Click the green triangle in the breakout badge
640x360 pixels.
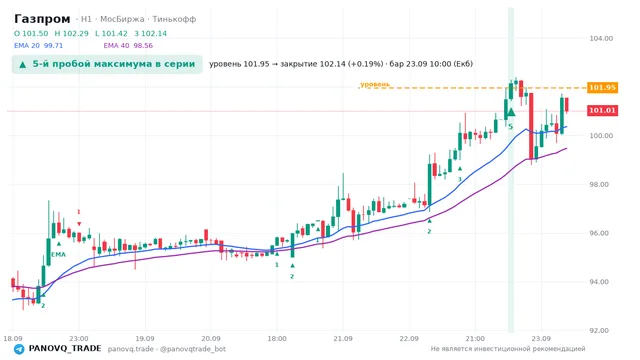click(x=23, y=64)
